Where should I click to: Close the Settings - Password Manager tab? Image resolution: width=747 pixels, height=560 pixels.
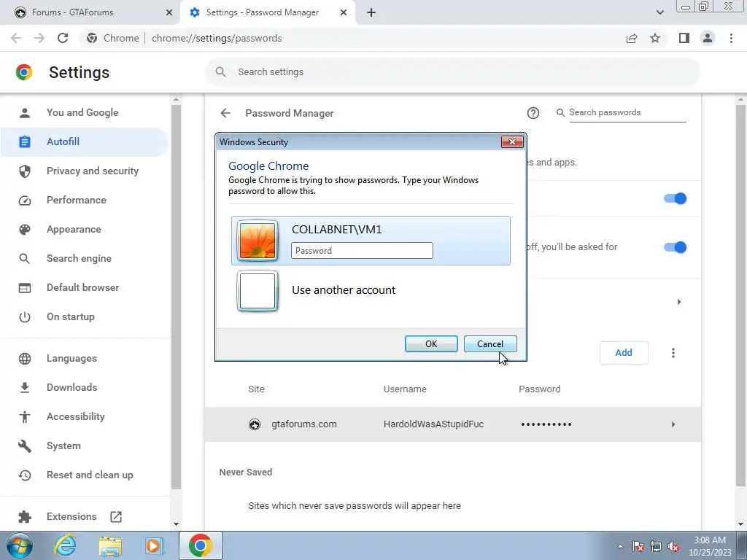coord(344,13)
